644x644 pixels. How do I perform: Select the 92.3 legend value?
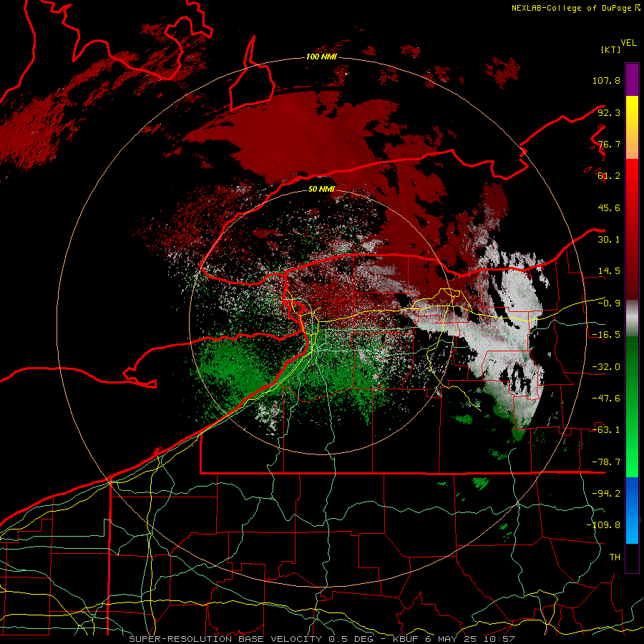tap(609, 112)
